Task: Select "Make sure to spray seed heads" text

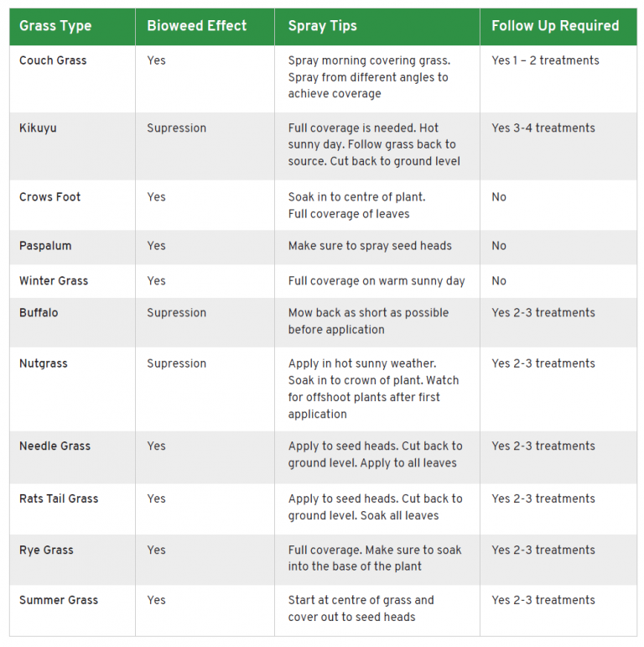Action: tap(370, 246)
